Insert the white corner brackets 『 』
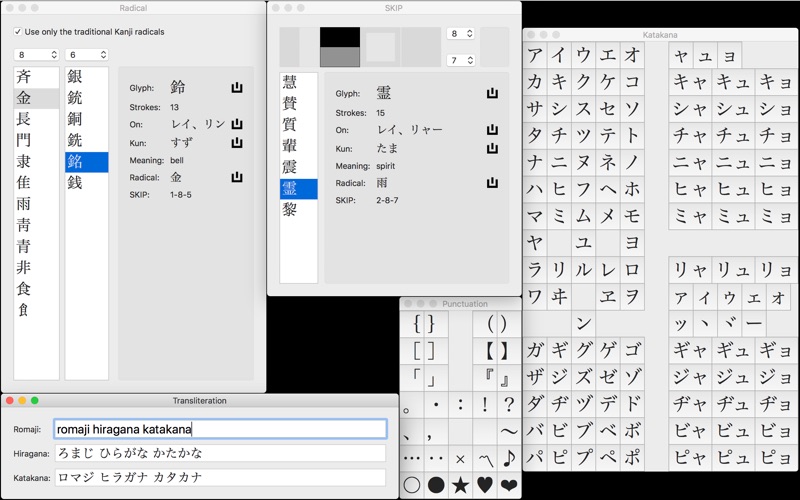The width and height of the screenshot is (800, 500). pyautogui.click(x=496, y=378)
